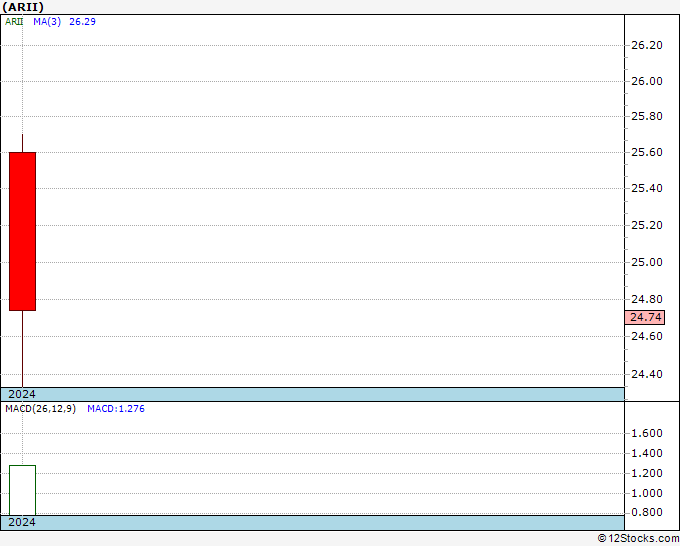The image size is (680, 546).
Task: Click the 25.40 price axis label
Action: pyautogui.click(x=647, y=188)
